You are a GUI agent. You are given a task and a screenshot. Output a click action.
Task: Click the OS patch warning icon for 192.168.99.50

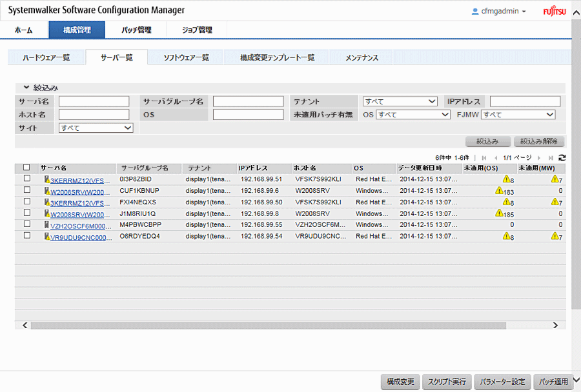pyautogui.click(x=507, y=202)
